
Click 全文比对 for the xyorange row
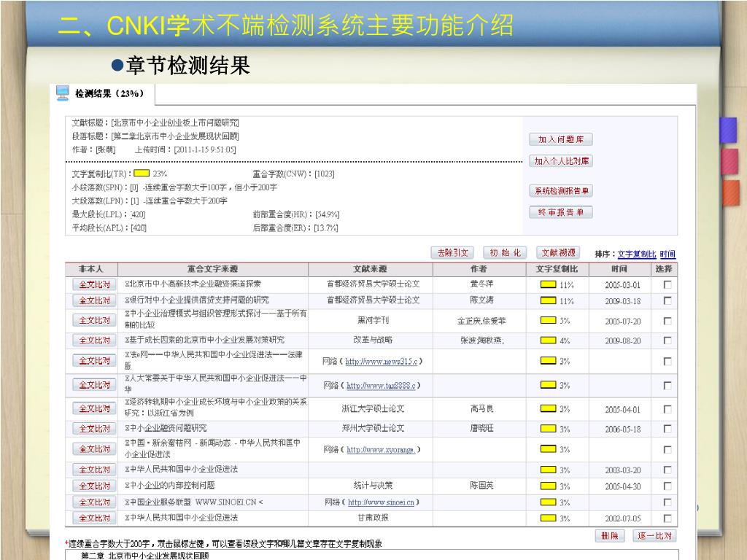94,448
